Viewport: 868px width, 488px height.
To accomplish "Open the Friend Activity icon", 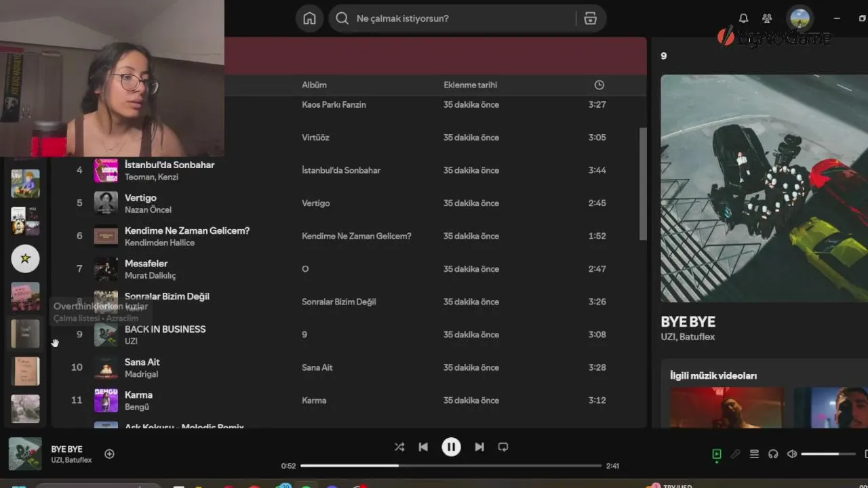I will (x=767, y=18).
